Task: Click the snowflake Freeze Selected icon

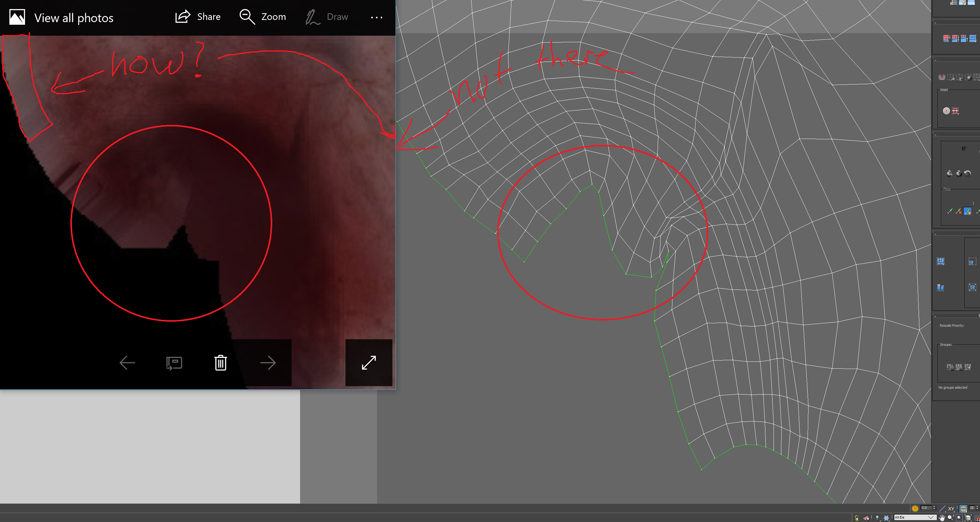Action: coord(886,519)
